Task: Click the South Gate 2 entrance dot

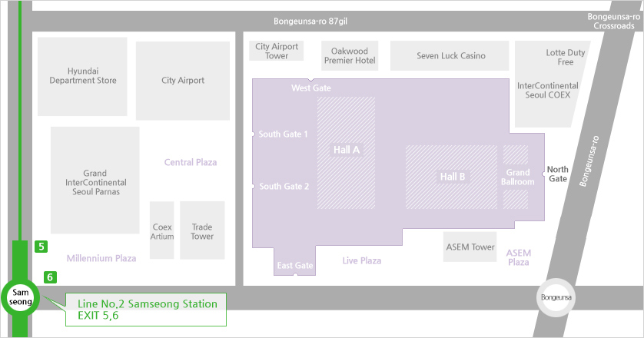Action: pos(253,187)
